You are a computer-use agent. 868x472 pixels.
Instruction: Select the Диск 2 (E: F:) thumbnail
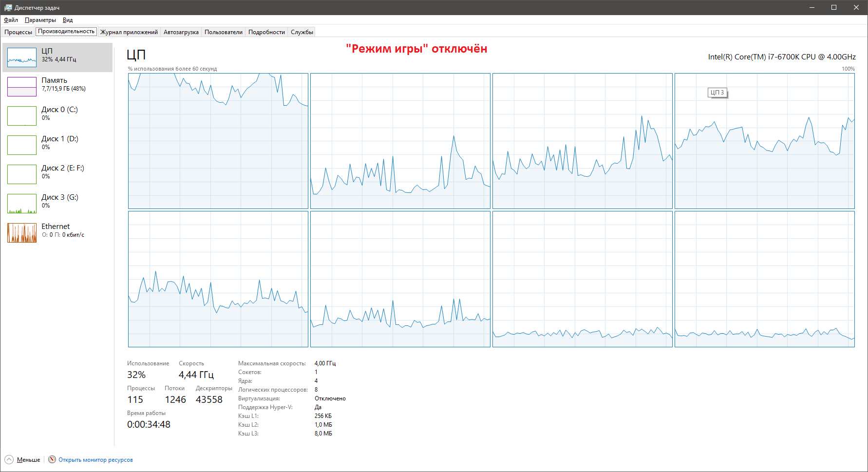22,174
